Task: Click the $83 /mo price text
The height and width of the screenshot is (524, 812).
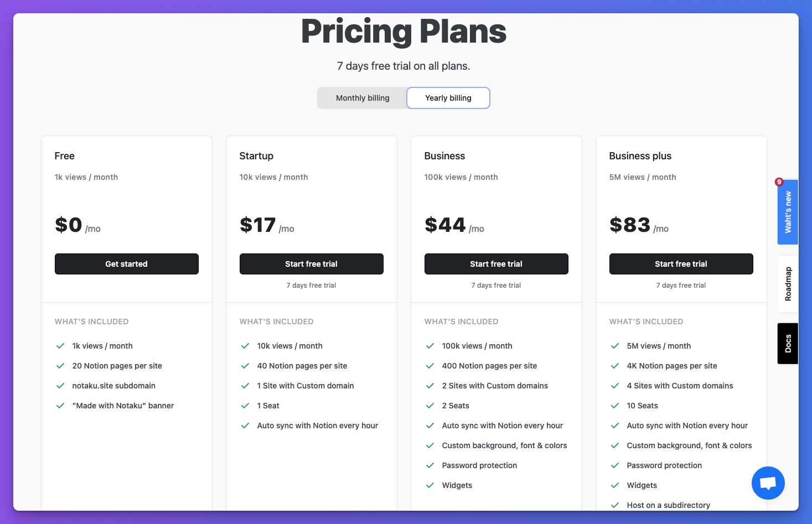Action: click(x=638, y=225)
